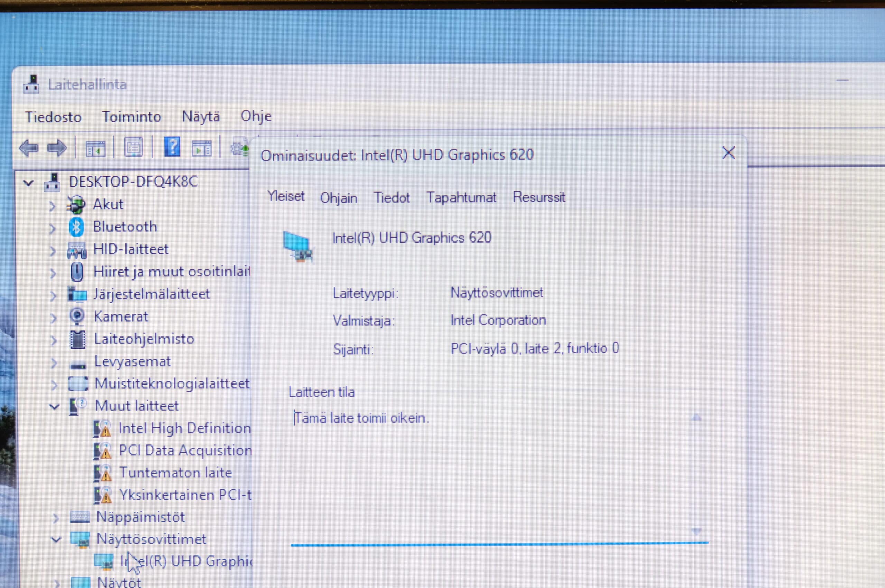Viewport: 885px width, 588px height.
Task: Click the Järjestelmälaitteet folder icon
Action: point(77,294)
